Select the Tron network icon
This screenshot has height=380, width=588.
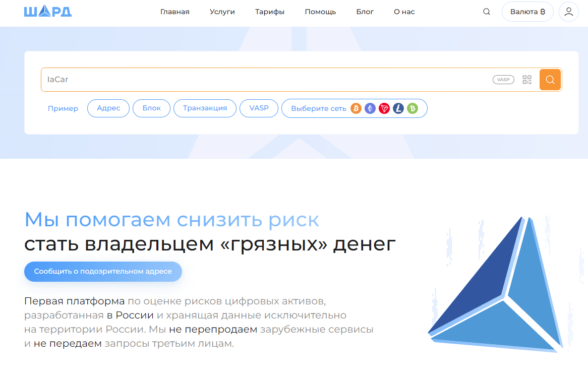384,108
